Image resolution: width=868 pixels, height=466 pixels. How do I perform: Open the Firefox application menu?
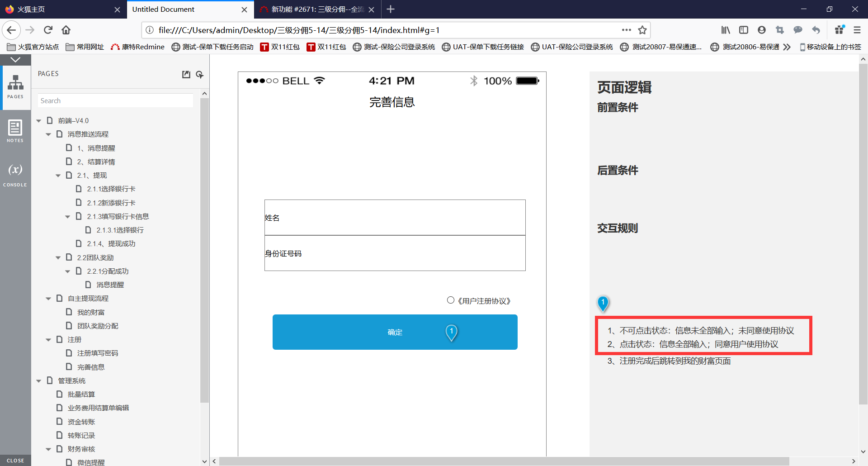(857, 30)
